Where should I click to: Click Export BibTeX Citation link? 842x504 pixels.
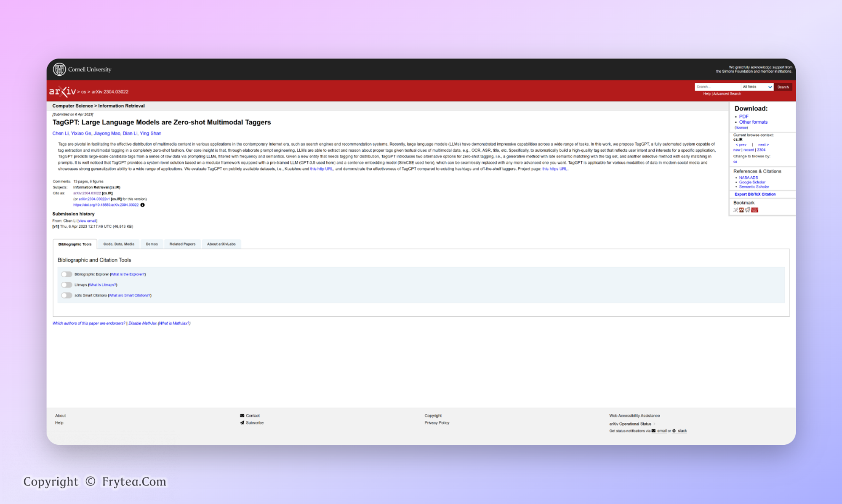tap(755, 194)
